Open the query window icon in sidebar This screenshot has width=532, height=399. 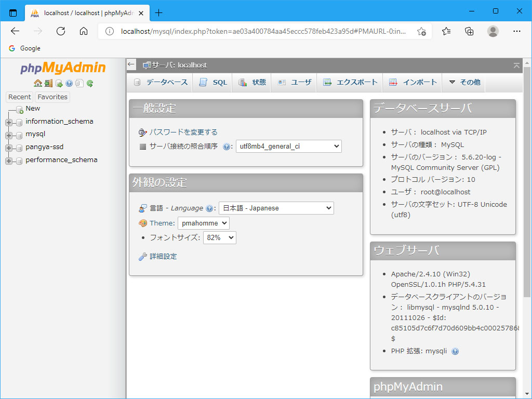[59, 83]
